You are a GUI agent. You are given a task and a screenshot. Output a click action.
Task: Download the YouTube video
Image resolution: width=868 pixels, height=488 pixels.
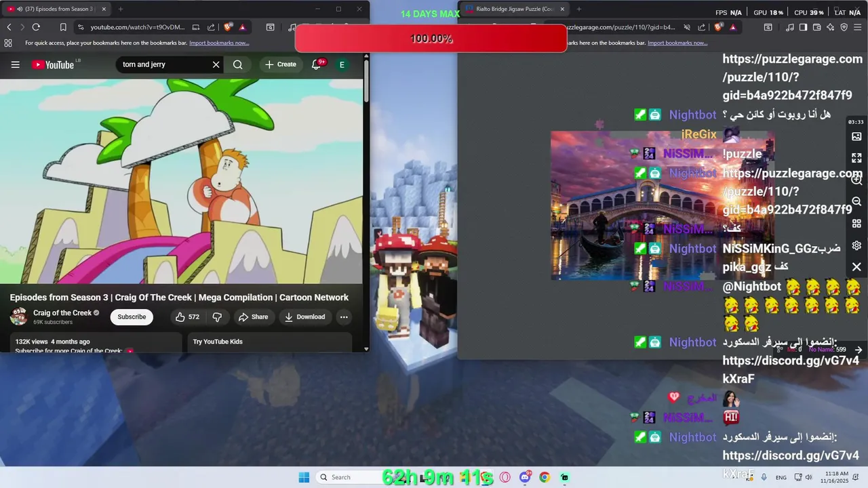pyautogui.click(x=304, y=317)
